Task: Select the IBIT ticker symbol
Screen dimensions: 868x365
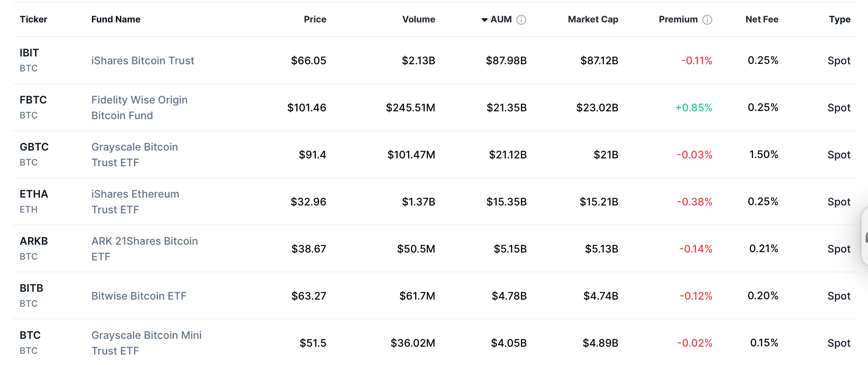Action: (29, 53)
